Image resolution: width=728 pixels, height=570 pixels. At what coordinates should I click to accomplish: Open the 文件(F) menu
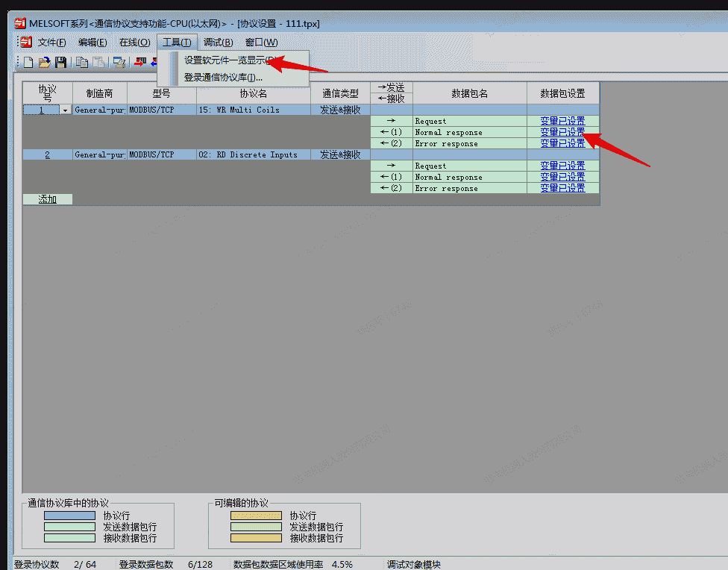tap(51, 43)
